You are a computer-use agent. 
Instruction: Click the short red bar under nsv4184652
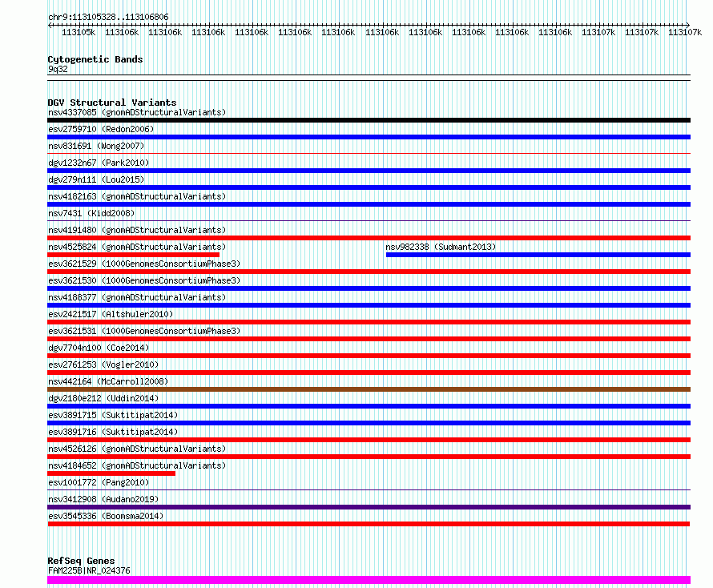click(111, 473)
